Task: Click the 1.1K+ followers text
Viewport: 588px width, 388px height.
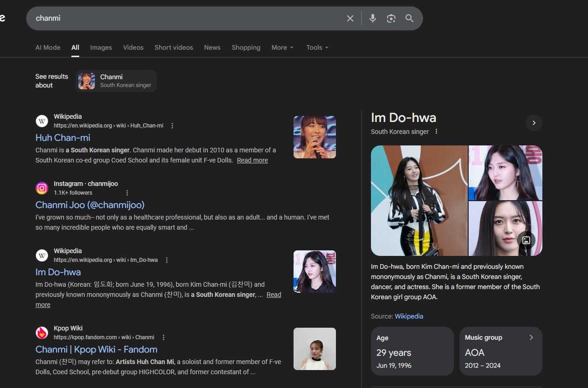Action: tap(73, 193)
